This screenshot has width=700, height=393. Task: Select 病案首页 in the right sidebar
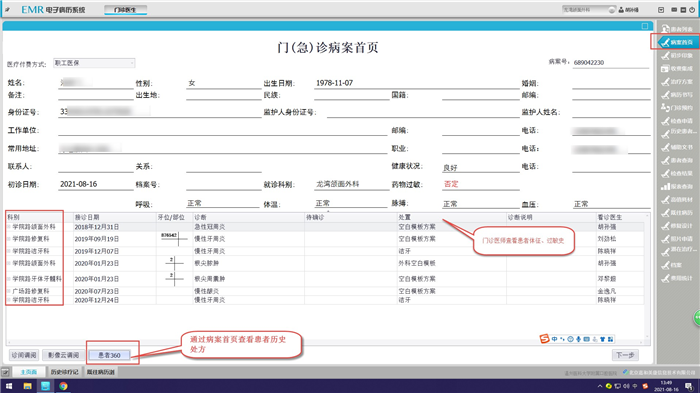(x=677, y=42)
